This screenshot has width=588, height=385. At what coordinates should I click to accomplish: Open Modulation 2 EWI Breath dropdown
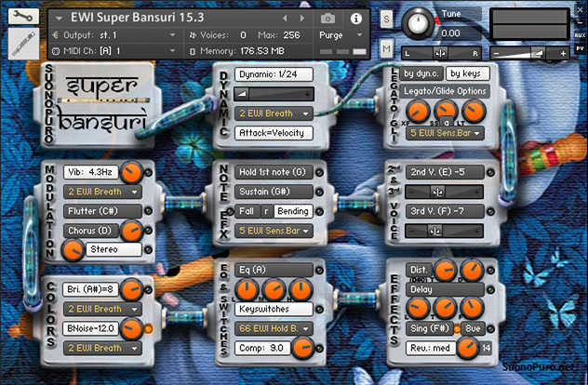tap(102, 192)
